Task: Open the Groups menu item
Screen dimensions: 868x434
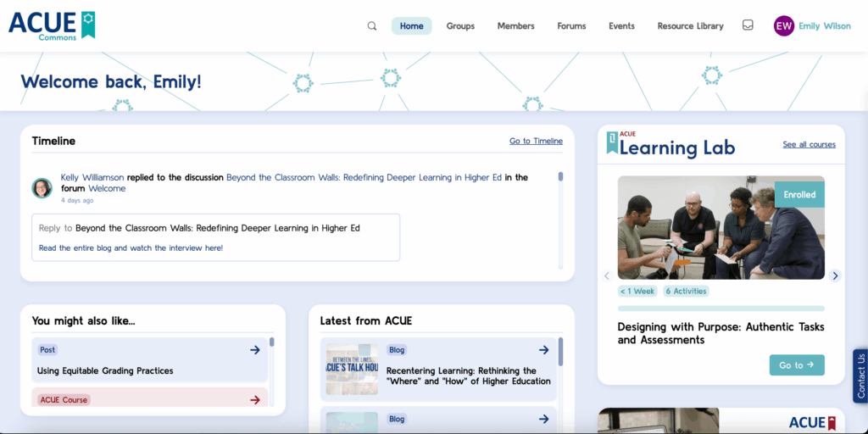Action: 460,26
